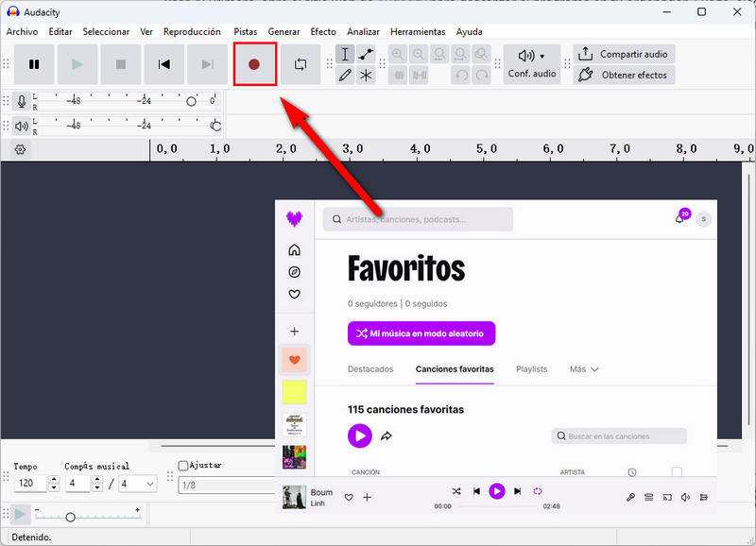The width and height of the screenshot is (756, 546).
Task: Click the playback speed slider
Action: point(70,517)
